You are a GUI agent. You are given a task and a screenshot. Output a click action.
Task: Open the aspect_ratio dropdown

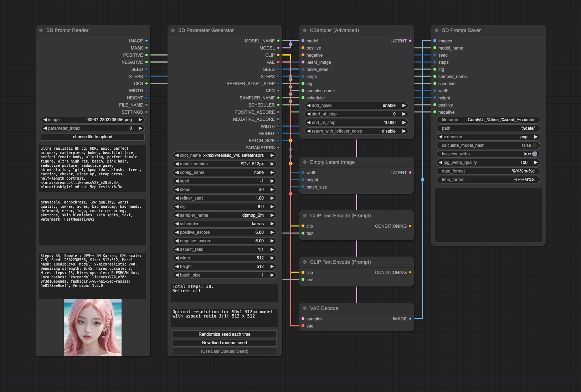coord(225,249)
